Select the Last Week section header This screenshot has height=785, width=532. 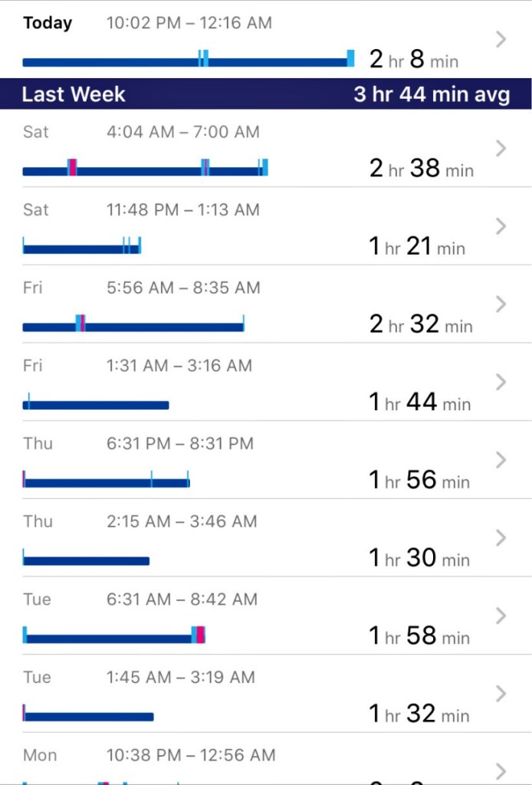click(x=74, y=94)
